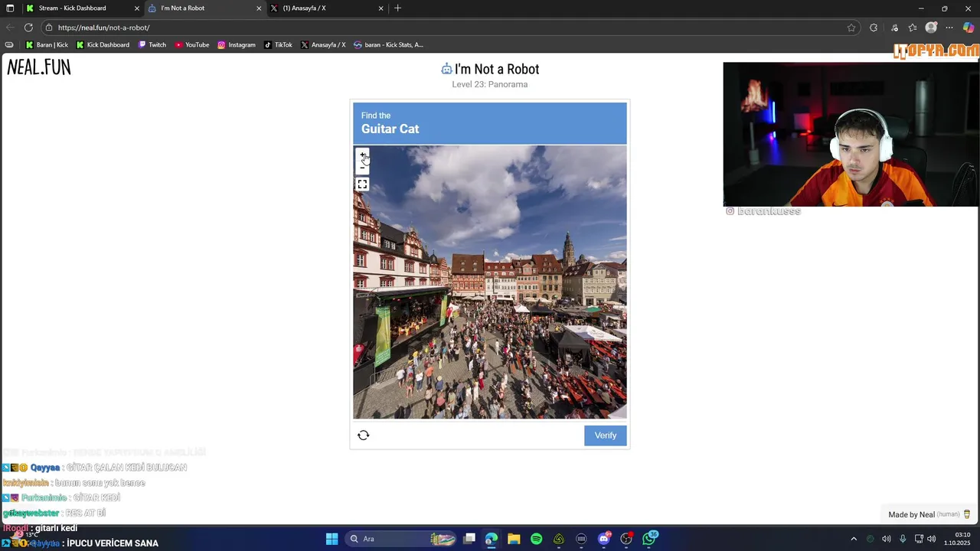980x551 pixels.
Task: Open Task View from the taskbar
Action: [469, 539]
